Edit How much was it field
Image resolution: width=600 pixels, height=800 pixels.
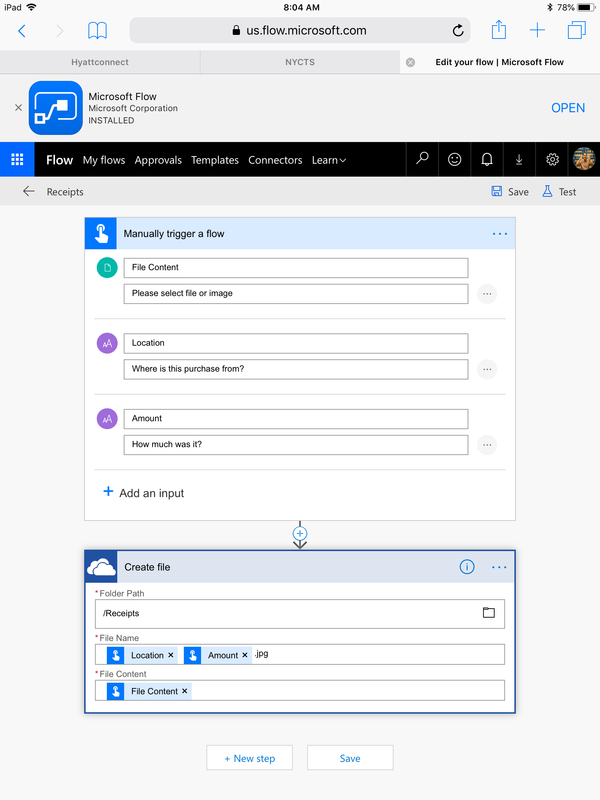(x=296, y=445)
